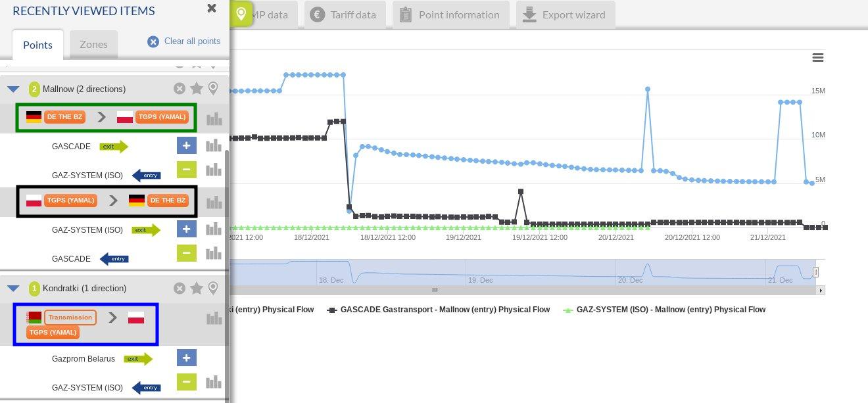Click the chart navigator right handle
This screenshot has width=868, height=403.
pyautogui.click(x=815, y=272)
